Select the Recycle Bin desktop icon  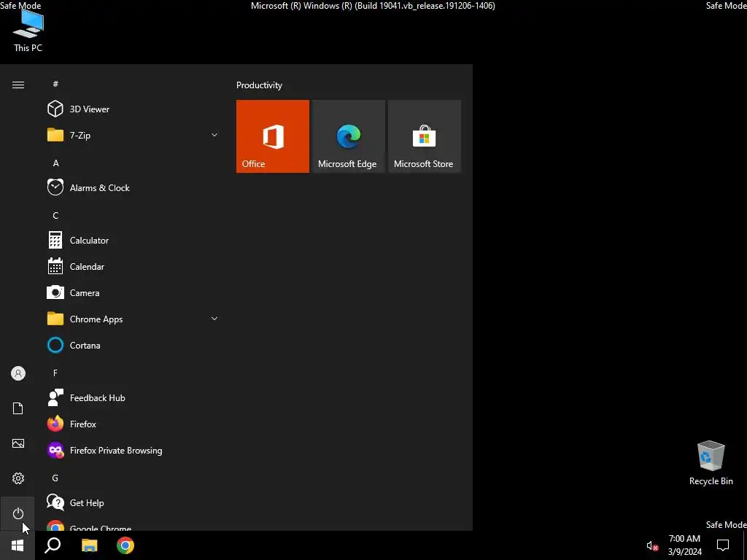[711, 463]
